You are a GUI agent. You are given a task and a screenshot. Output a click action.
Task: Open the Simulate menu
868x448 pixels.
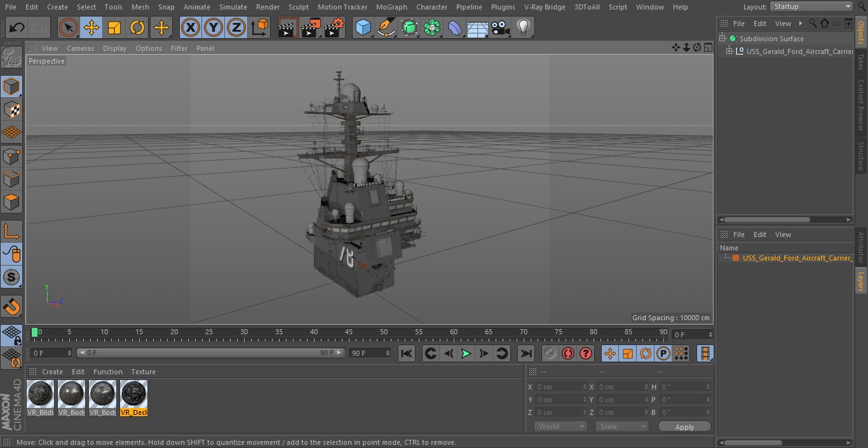coord(233,7)
